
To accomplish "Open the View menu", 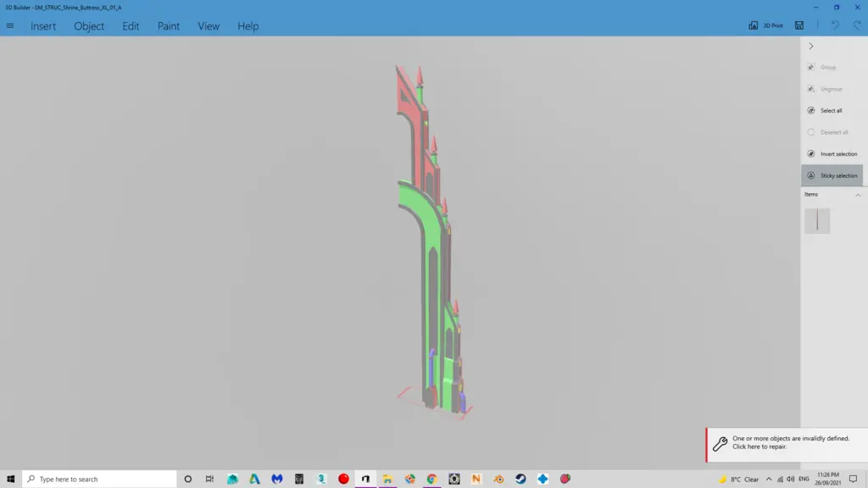I will (209, 26).
